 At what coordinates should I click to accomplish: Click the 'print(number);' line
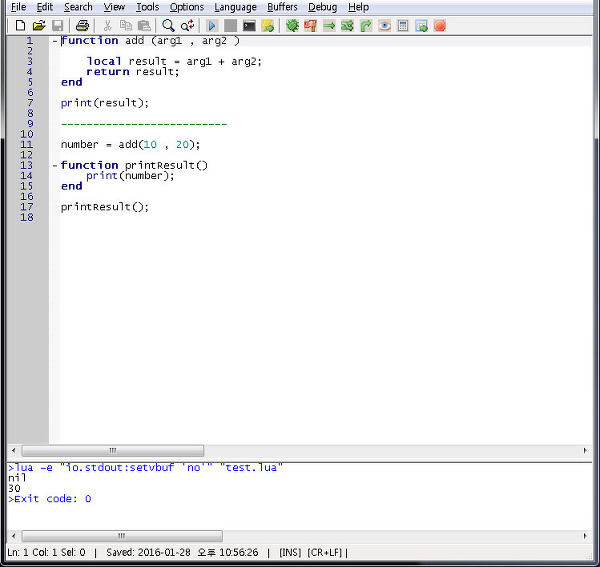pos(130,176)
